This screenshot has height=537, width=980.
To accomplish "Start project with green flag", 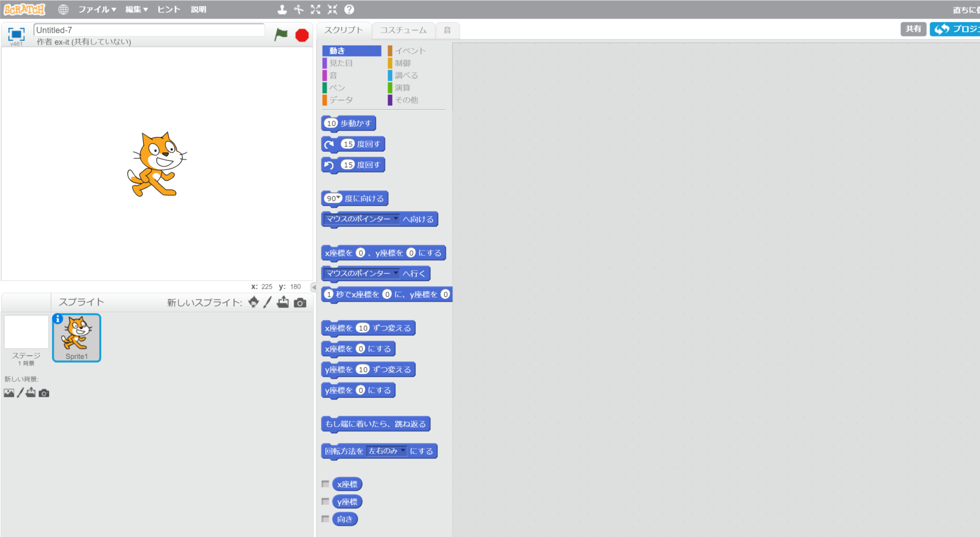I will click(281, 35).
